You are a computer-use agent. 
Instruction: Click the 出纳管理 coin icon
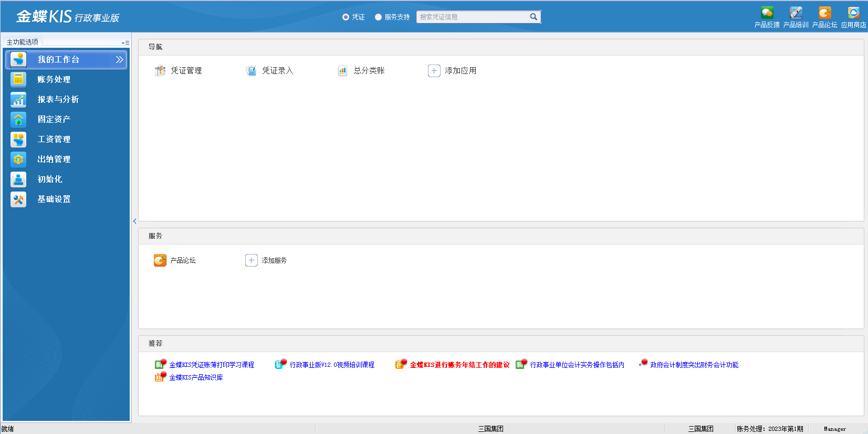tap(18, 159)
